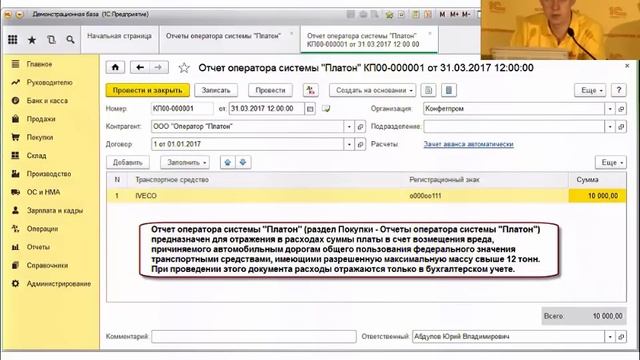Open Отчеты section
The image size is (640, 360).
point(38,247)
